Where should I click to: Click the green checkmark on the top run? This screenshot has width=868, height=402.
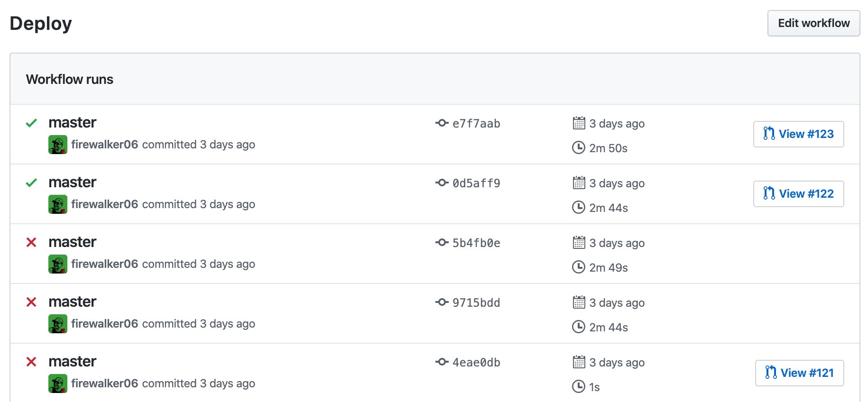pyautogui.click(x=31, y=123)
